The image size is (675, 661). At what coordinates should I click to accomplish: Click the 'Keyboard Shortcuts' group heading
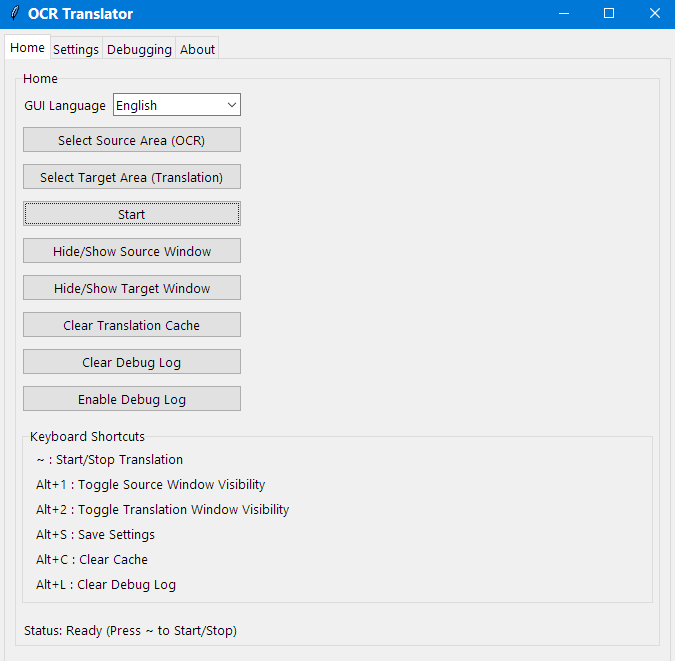pyautogui.click(x=87, y=436)
